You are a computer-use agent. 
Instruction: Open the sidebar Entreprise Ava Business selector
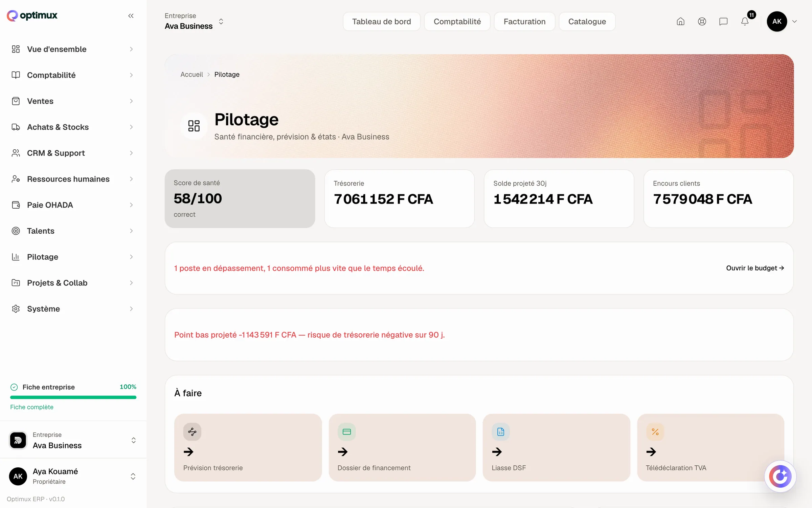pos(73,440)
